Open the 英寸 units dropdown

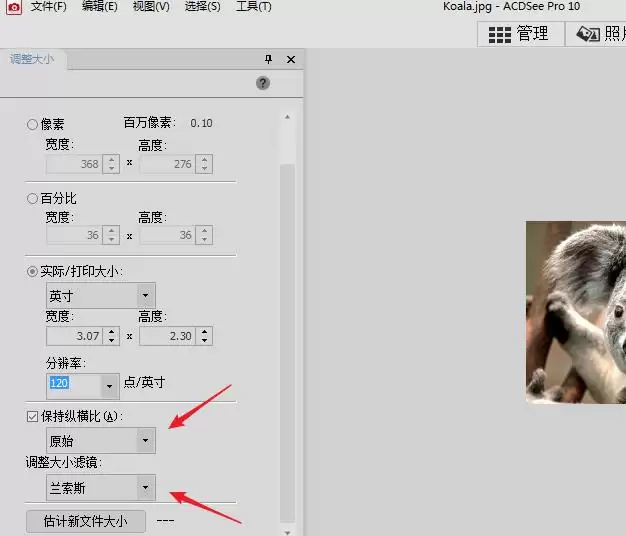click(x=101, y=296)
